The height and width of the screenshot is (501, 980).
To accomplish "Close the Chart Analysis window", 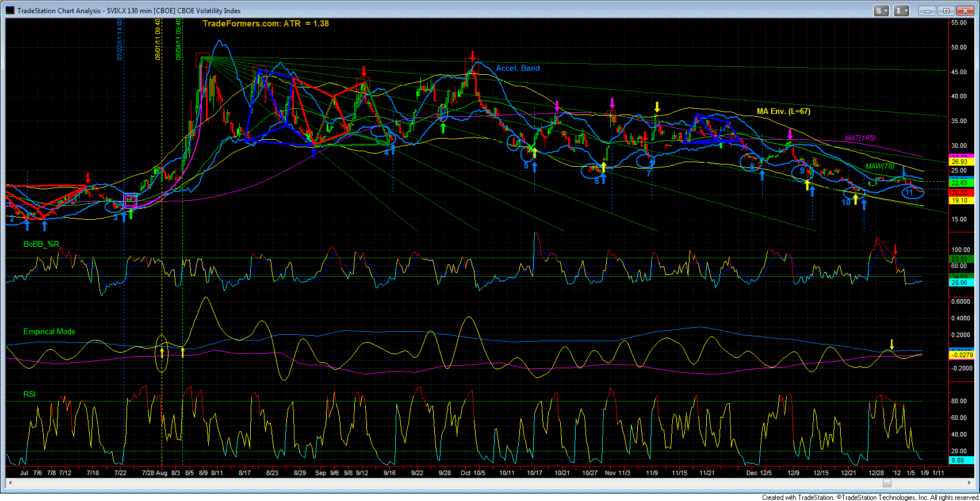I will pos(964,10).
